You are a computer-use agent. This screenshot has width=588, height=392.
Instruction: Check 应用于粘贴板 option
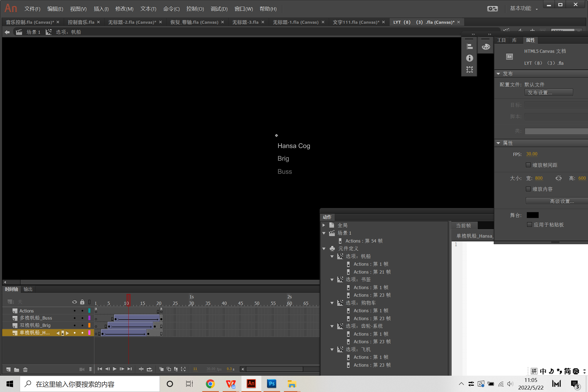click(x=529, y=225)
